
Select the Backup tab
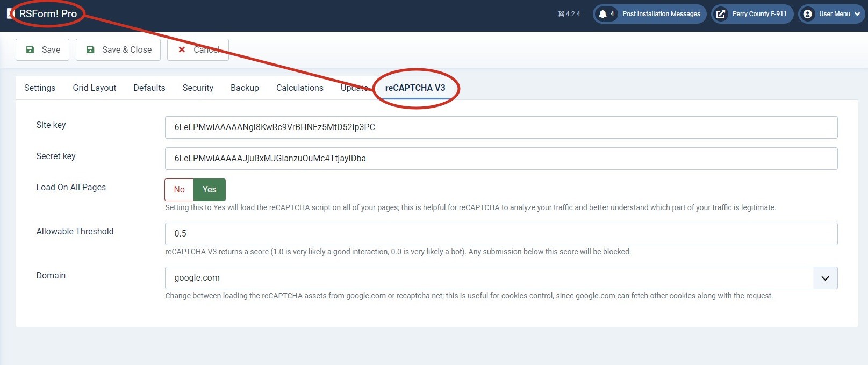(x=245, y=88)
